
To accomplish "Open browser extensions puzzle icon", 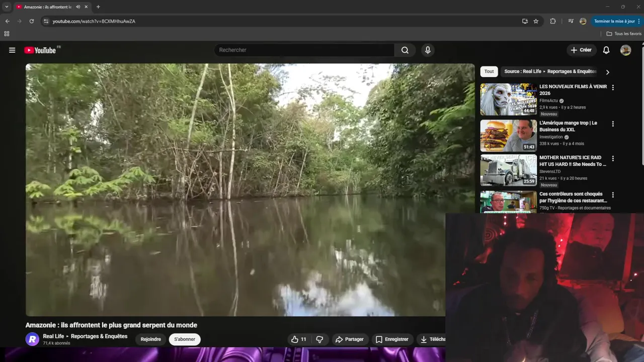I will tap(553, 21).
